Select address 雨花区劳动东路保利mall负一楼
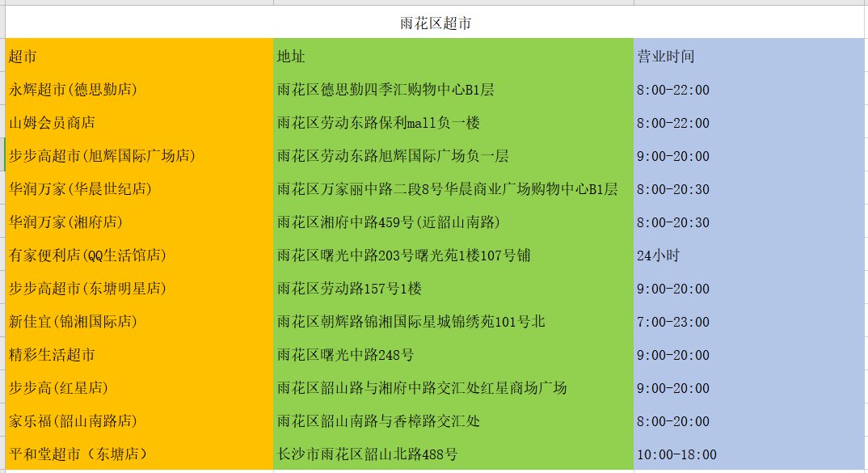The image size is (868, 473). (453, 122)
